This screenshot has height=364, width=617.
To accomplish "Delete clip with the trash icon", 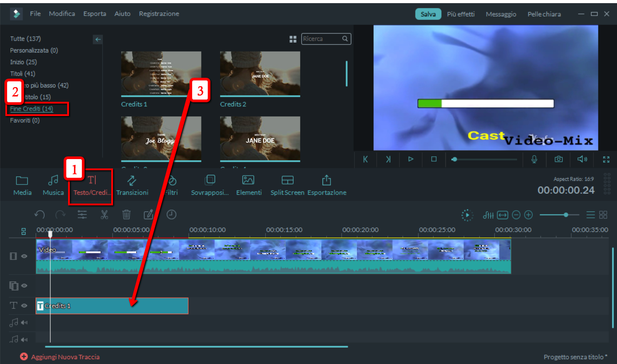I will [126, 215].
